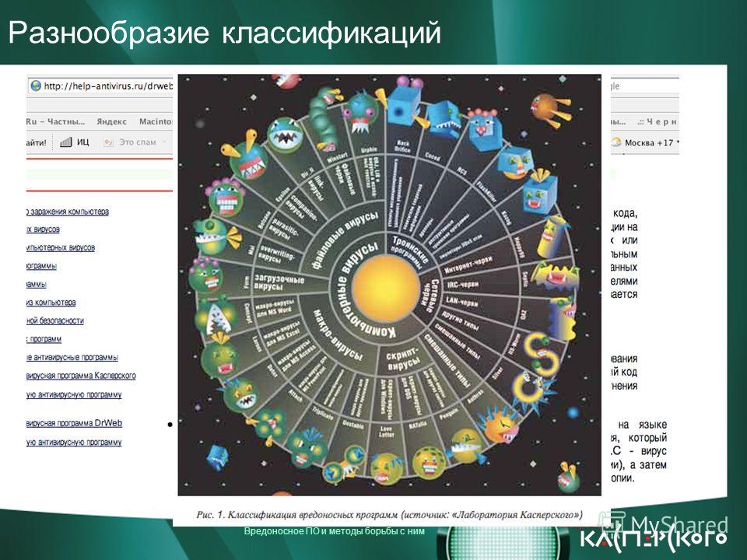
Task: Click the 'overwriting-вирусы' label
Action: coord(275,256)
